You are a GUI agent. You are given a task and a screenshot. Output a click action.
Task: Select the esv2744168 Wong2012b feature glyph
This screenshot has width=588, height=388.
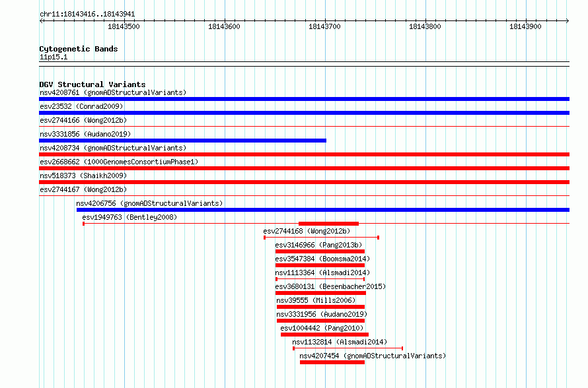pyautogui.click(x=322, y=238)
